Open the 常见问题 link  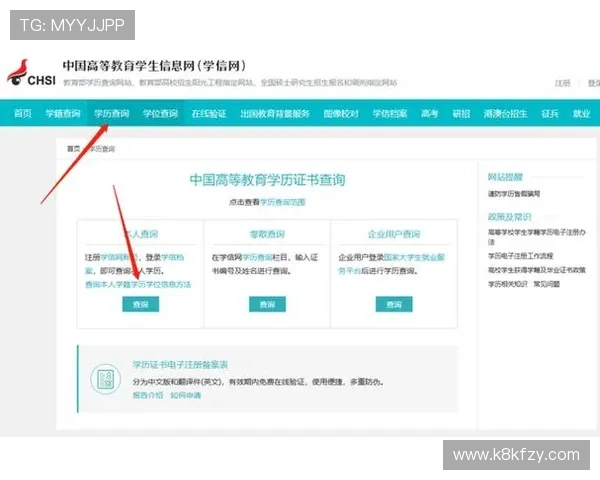546,284
